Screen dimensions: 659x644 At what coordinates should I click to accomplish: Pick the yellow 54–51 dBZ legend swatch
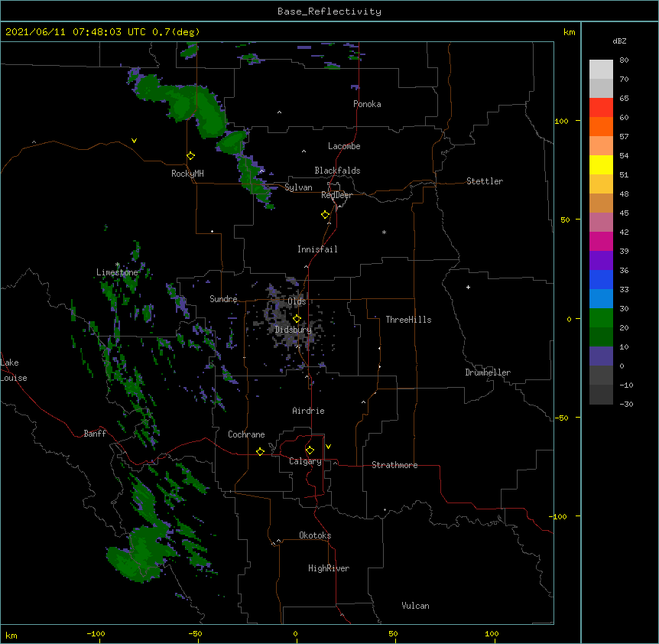tap(601, 164)
